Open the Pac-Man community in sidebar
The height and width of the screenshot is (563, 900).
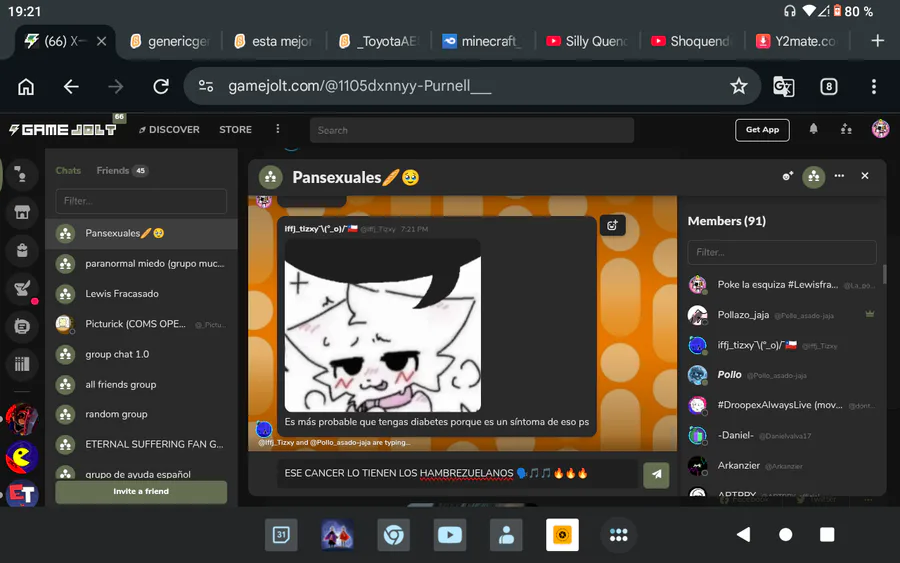(22, 457)
